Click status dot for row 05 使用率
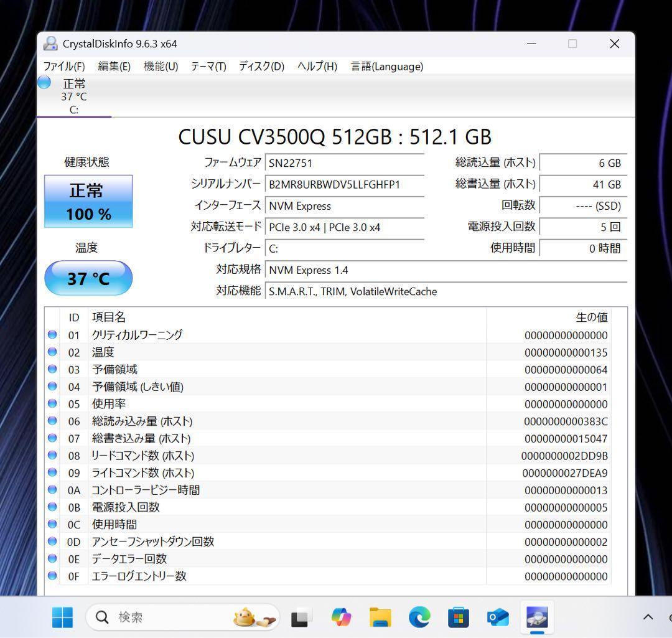Viewport: 672px width, 638px height. [52, 403]
